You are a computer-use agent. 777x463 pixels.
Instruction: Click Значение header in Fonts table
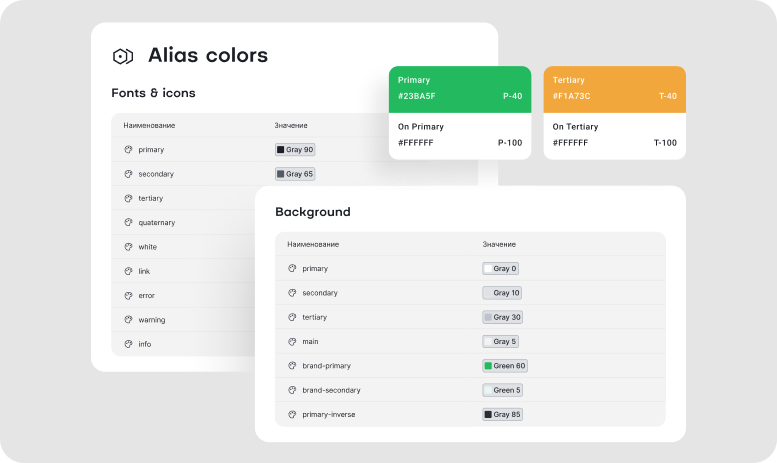tap(291, 125)
